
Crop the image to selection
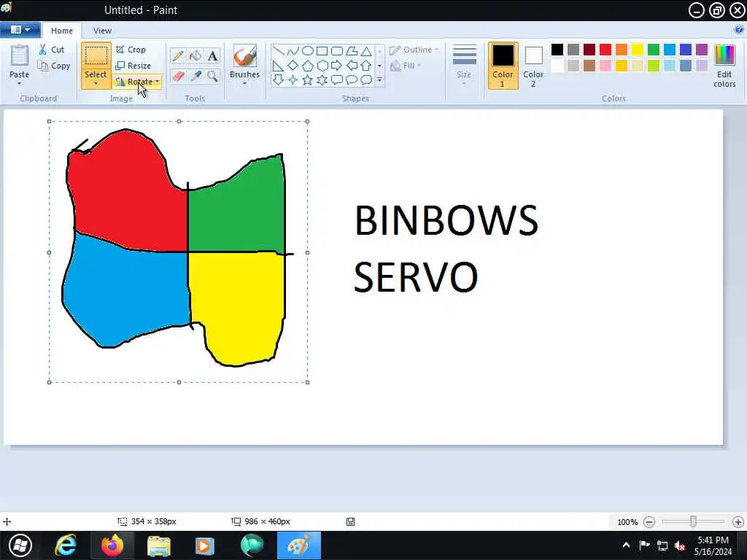[x=131, y=50]
